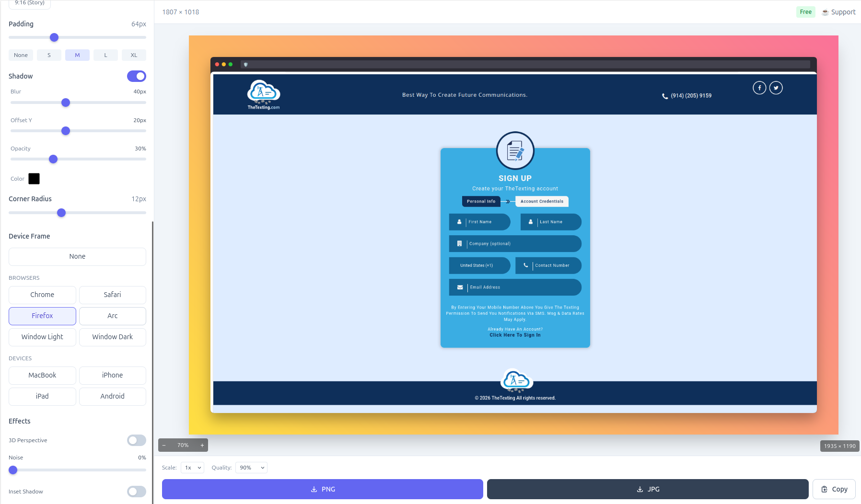This screenshot has height=504, width=861.
Task: Select the XL padding preset
Action: [x=134, y=55]
